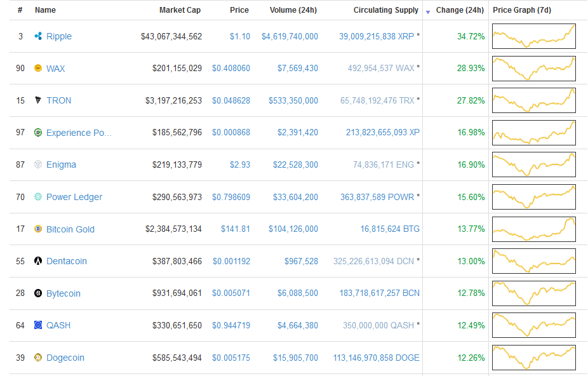Click the Bytecoin coin logo icon
Screen dimensions: 588x376
38,293
